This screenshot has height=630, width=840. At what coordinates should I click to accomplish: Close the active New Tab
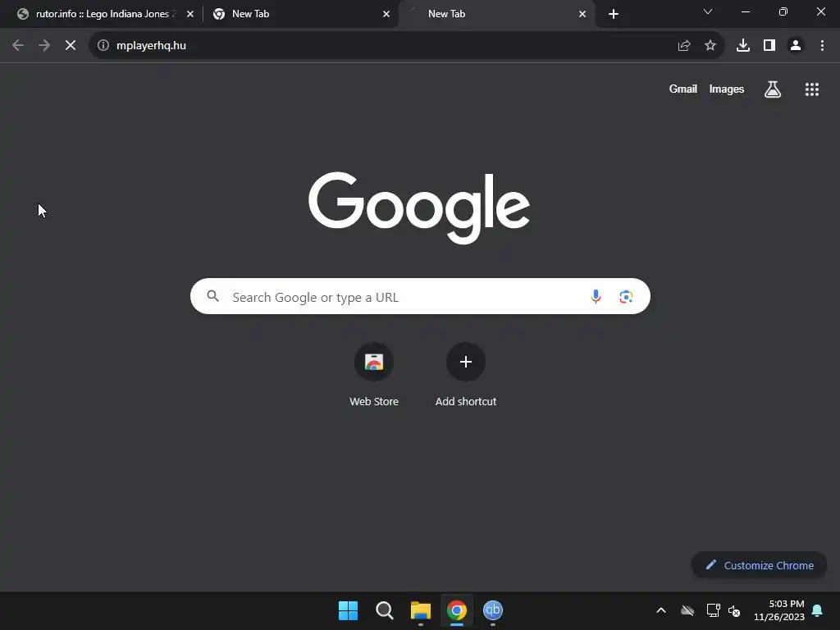point(582,15)
